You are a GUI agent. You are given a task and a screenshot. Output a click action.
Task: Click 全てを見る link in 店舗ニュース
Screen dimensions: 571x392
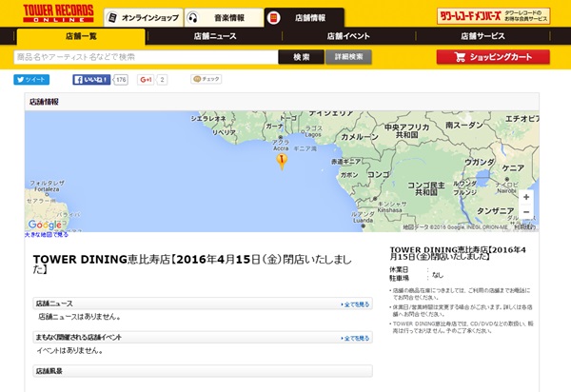(x=355, y=304)
